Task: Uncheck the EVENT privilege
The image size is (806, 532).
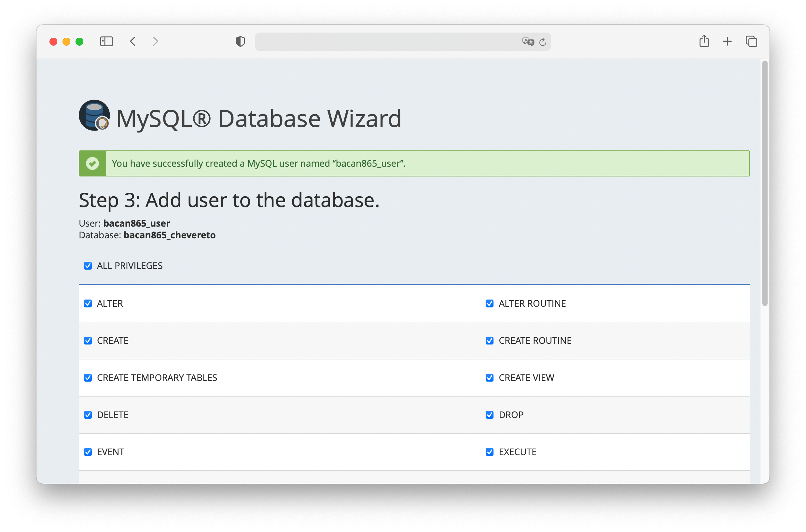Action: pos(88,452)
